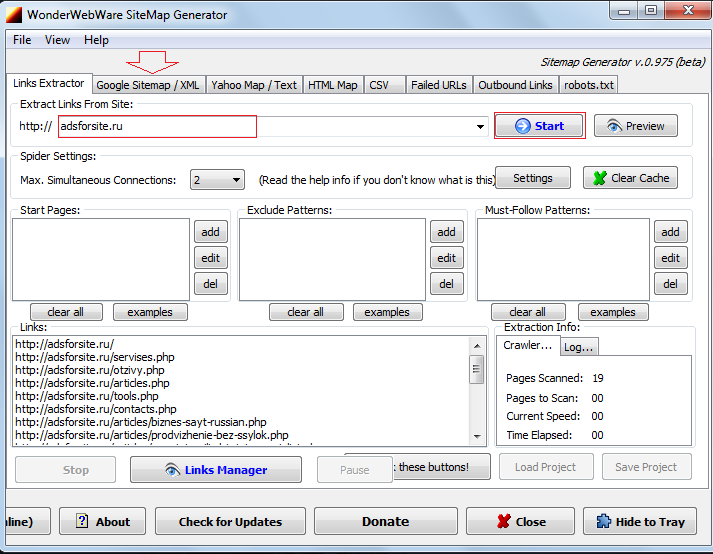This screenshot has width=713, height=554.
Task: Click the Preview eye button
Action: pos(635,126)
